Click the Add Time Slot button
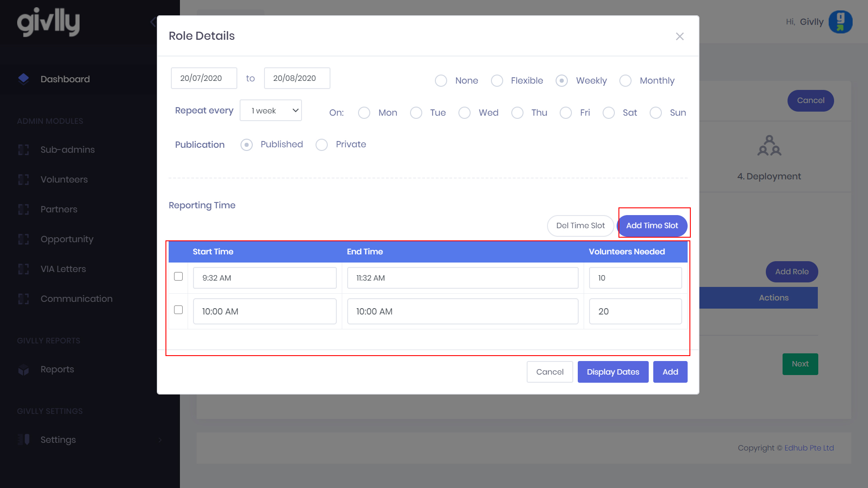The height and width of the screenshot is (488, 868). [652, 225]
